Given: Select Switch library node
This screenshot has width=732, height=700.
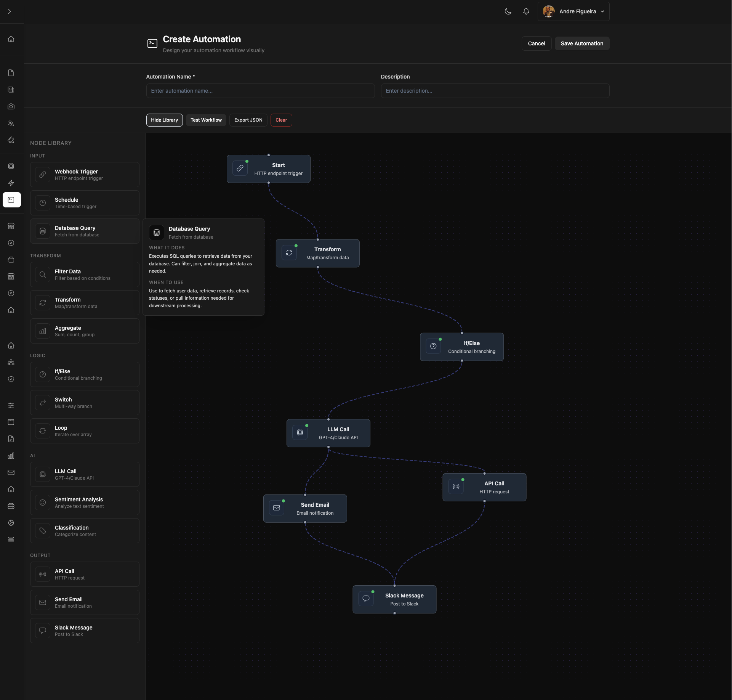Looking at the screenshot, I should pos(85,403).
